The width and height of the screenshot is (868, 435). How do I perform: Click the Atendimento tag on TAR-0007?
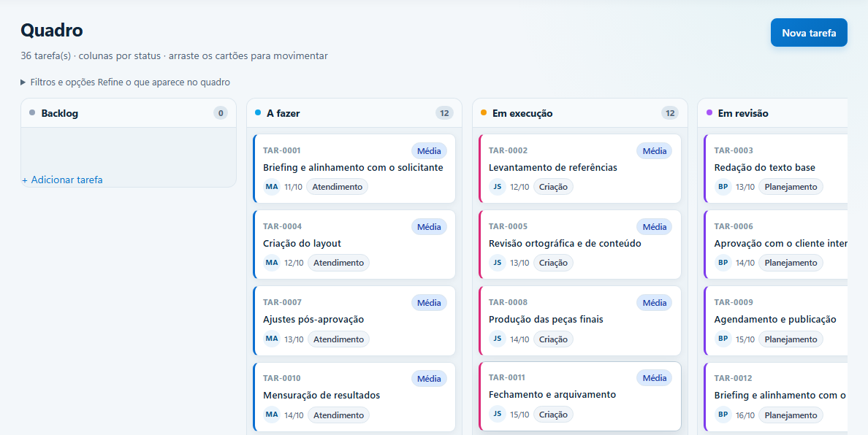338,339
